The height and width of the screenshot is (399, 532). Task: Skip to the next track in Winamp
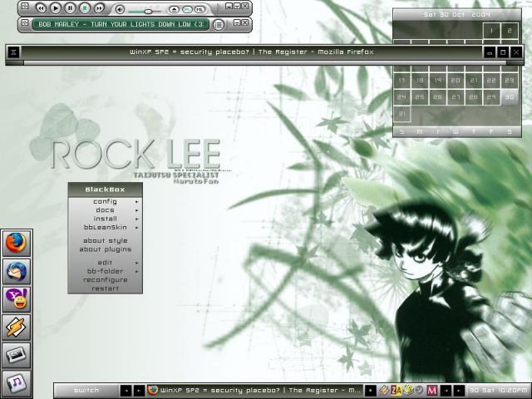pos(99,8)
